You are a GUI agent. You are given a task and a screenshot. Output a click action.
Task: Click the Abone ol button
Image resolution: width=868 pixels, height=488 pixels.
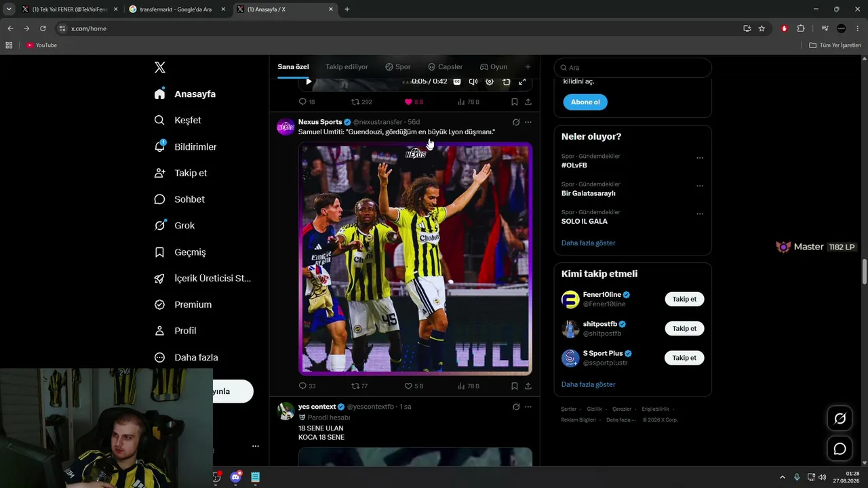click(585, 102)
